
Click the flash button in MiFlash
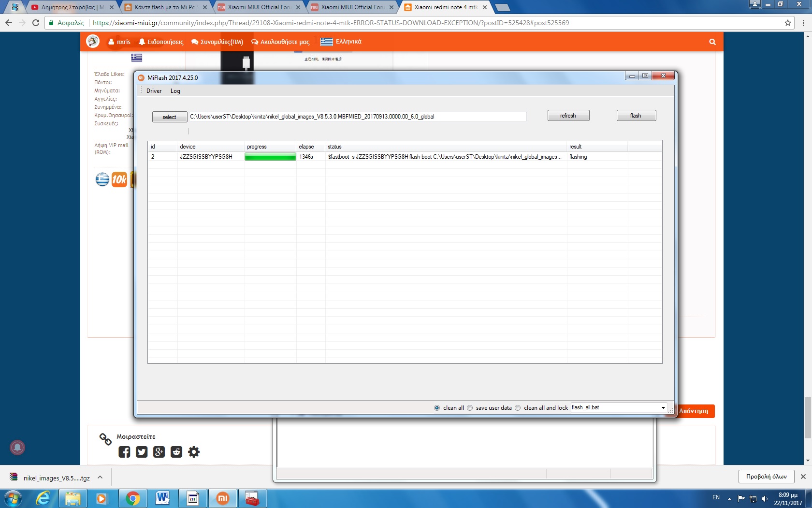pyautogui.click(x=636, y=116)
